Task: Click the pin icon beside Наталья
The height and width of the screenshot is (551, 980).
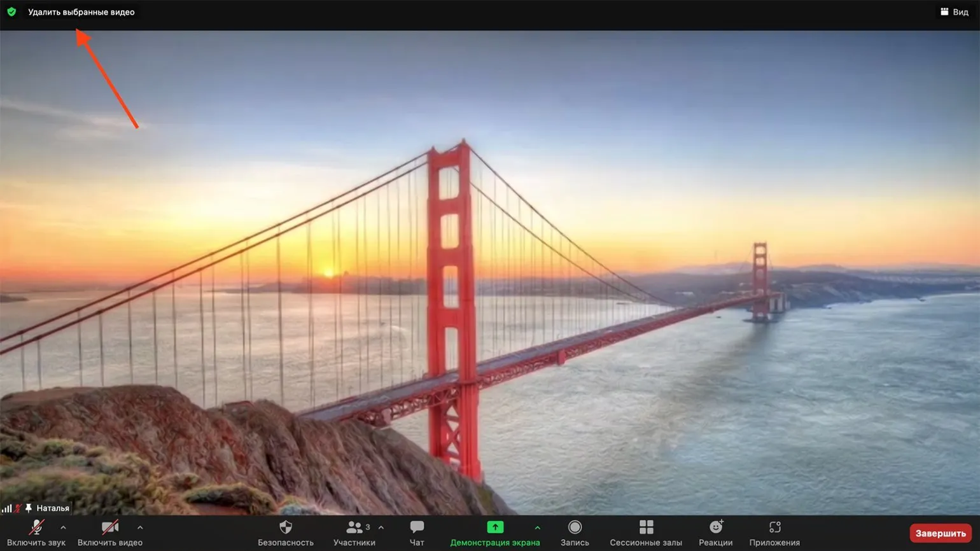Action: click(29, 508)
